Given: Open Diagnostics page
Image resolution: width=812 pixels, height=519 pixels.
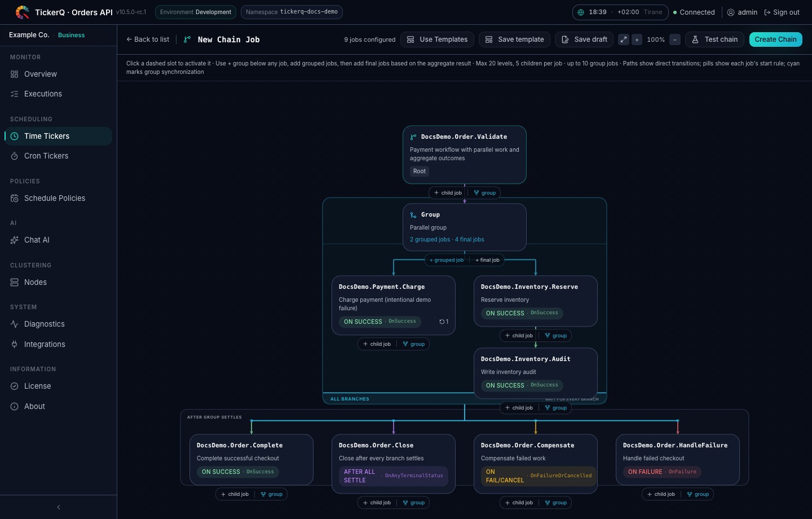Looking at the screenshot, I should 59,324.
